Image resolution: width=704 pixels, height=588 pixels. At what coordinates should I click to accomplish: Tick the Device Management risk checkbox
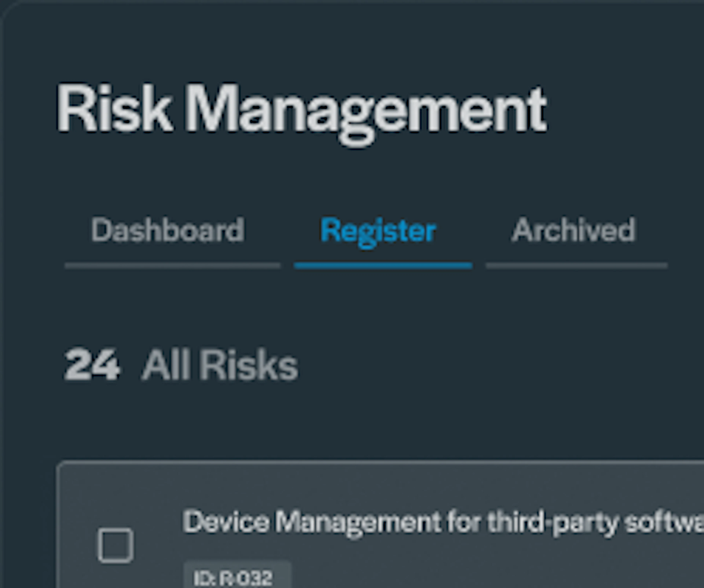pos(116,545)
